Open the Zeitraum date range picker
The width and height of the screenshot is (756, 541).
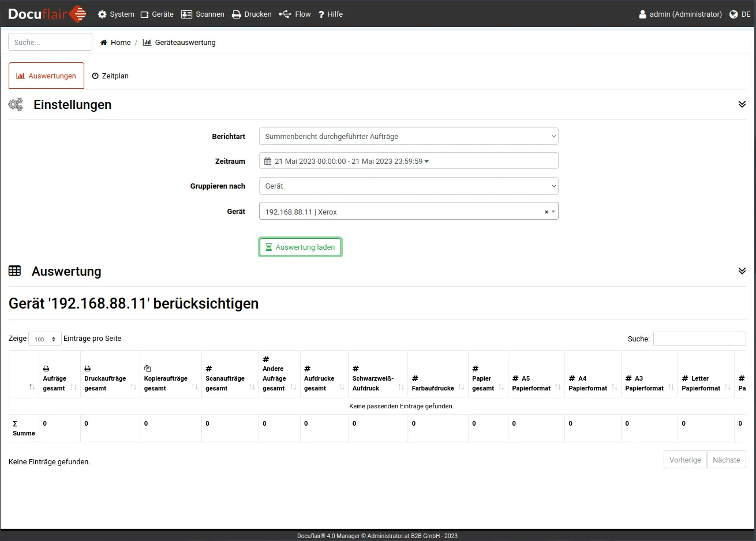point(409,161)
